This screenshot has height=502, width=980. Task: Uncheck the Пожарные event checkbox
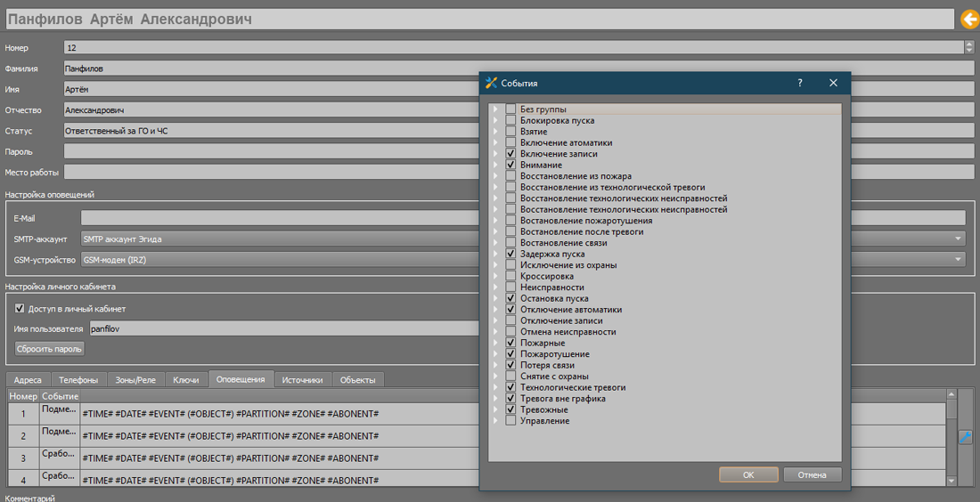510,343
